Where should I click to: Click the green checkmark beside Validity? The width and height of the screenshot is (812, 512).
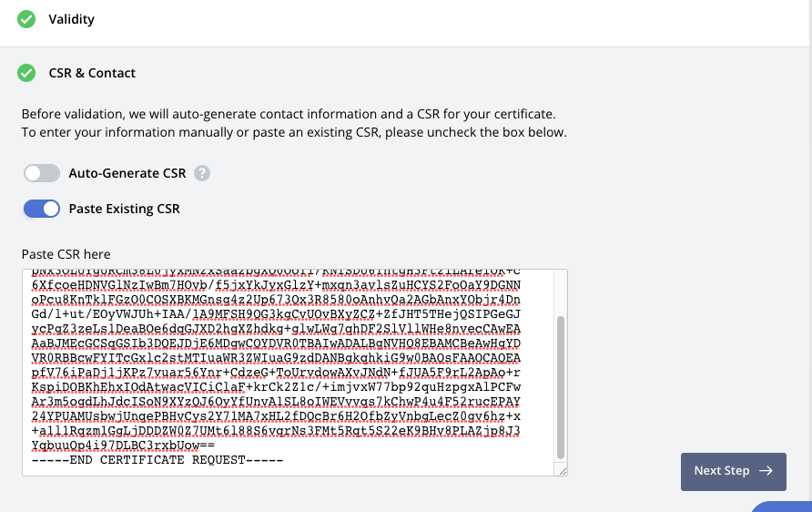tap(27, 18)
